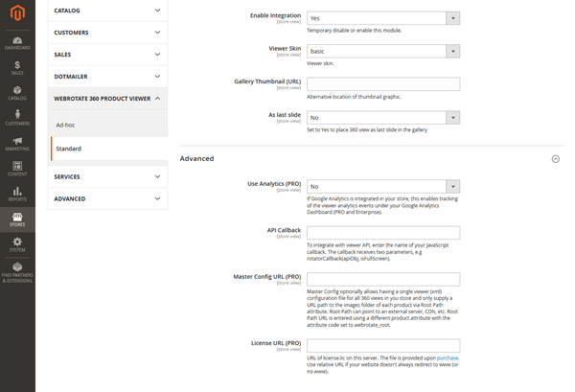Open the Catalog sidebar icon
The image size is (575, 392).
tap(17, 93)
